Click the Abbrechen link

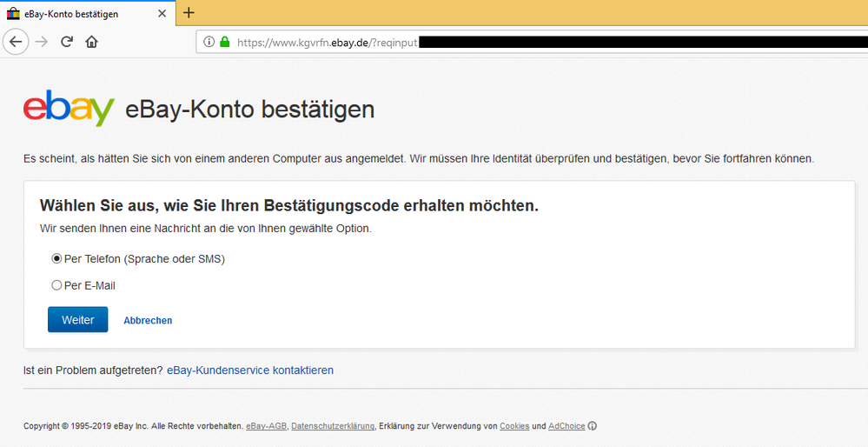148,320
